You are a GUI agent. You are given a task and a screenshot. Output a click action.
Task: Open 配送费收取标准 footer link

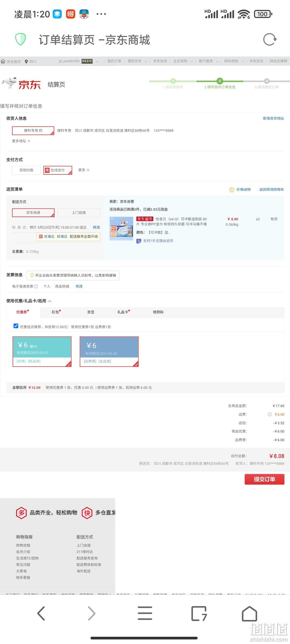click(89, 565)
